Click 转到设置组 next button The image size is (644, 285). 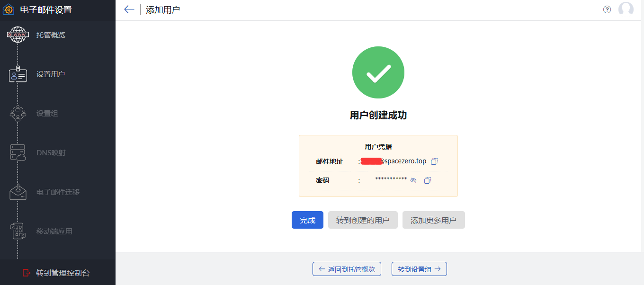coord(419,269)
